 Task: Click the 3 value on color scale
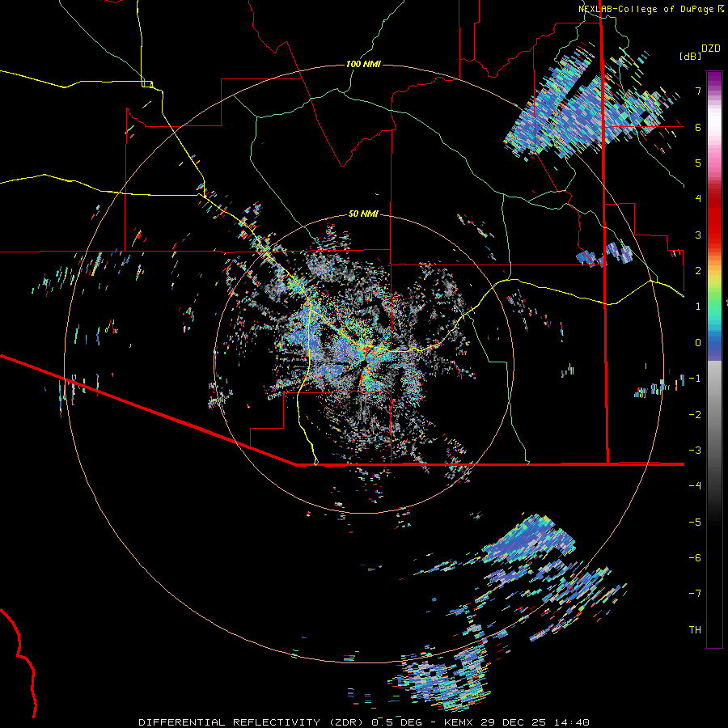[x=698, y=235]
